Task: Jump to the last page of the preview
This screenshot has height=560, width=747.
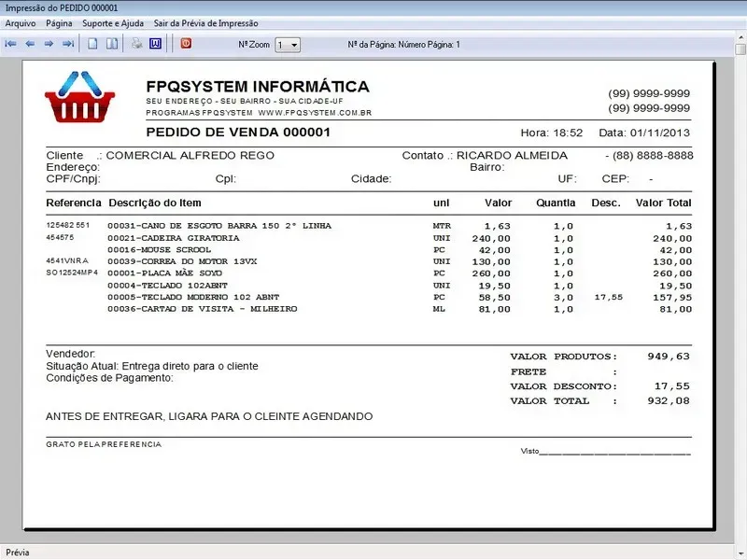Action: pos(67,44)
